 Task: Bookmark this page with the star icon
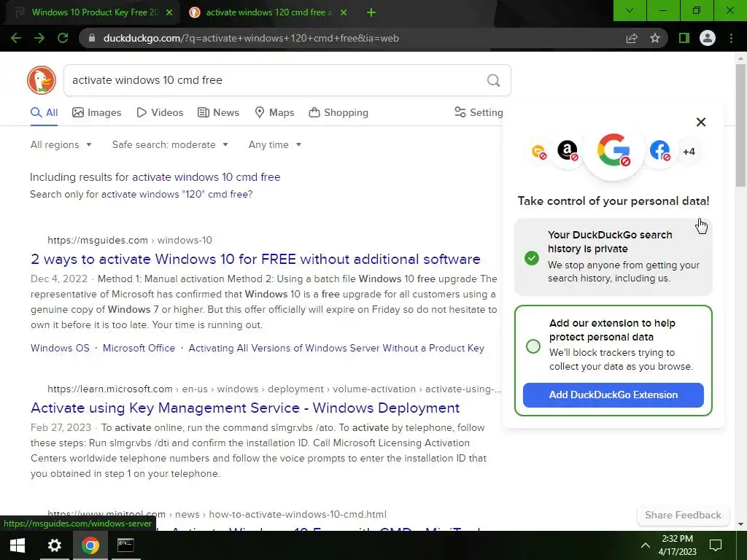655,38
